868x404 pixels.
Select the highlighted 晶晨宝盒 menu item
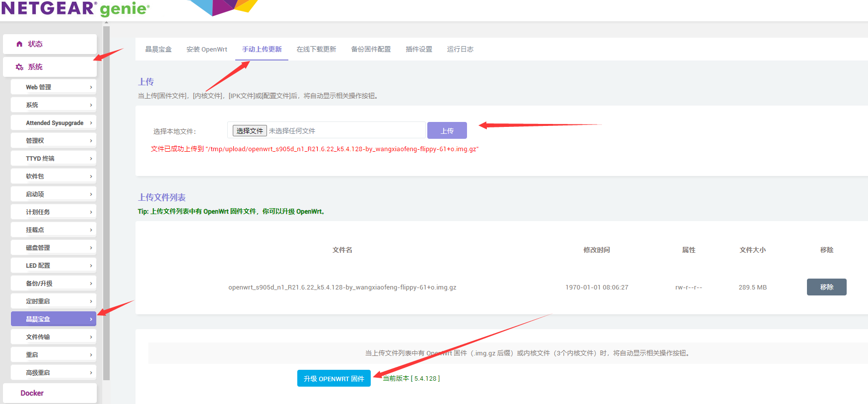[54, 319]
